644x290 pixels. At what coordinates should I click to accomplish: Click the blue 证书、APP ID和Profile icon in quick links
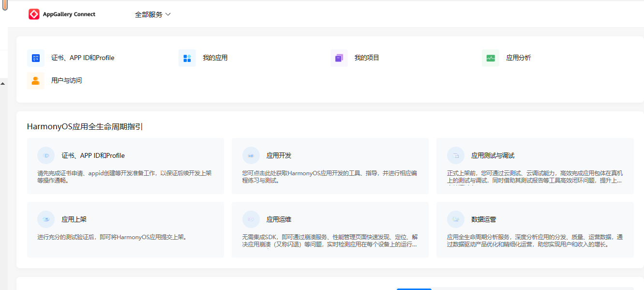(x=36, y=58)
